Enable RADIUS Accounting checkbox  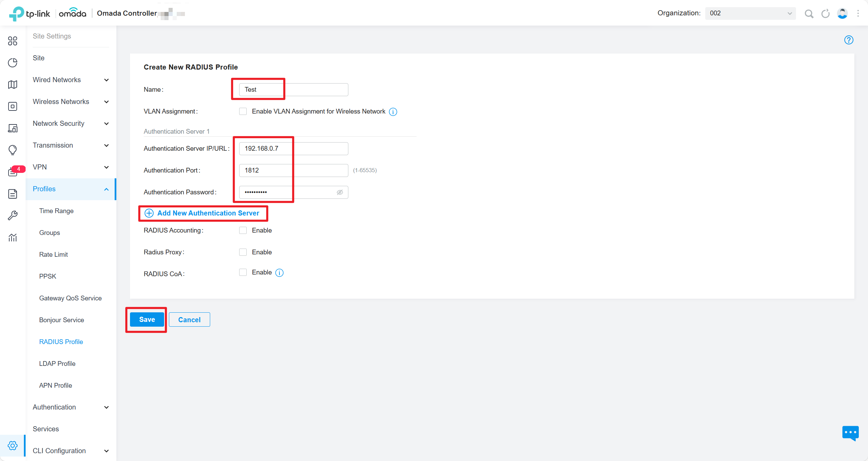tap(243, 230)
